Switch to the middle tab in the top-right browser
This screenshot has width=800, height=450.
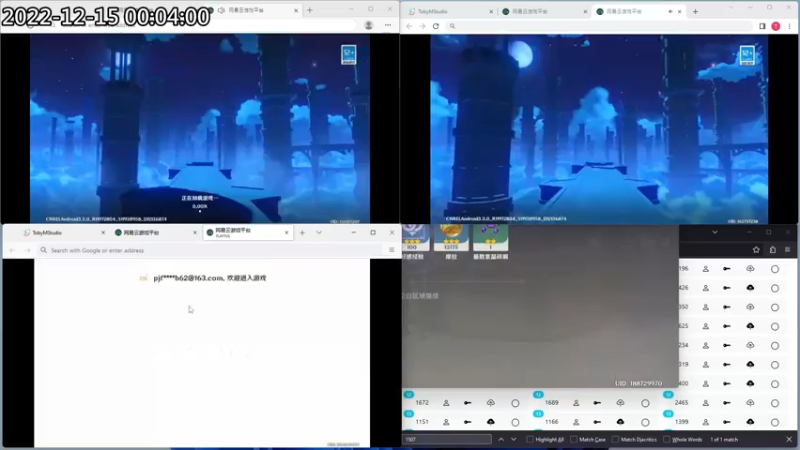(x=542, y=11)
